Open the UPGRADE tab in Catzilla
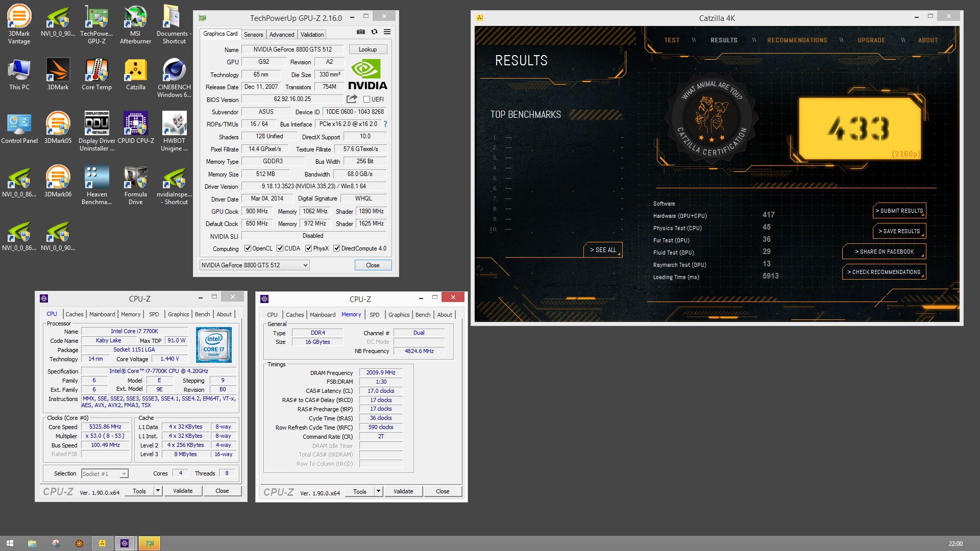Viewport: 980px width, 551px height. coord(871,40)
